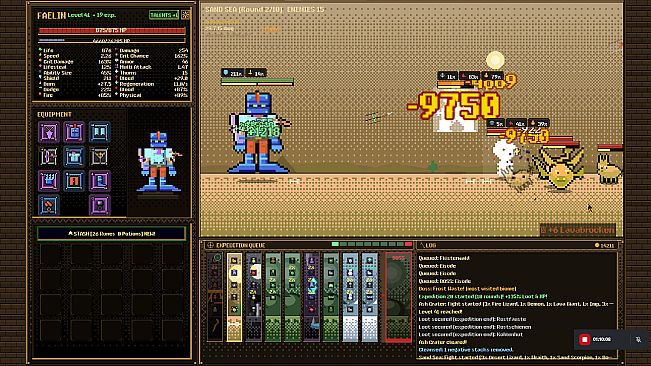
Task: Stop the screen recording
Action: click(x=585, y=339)
